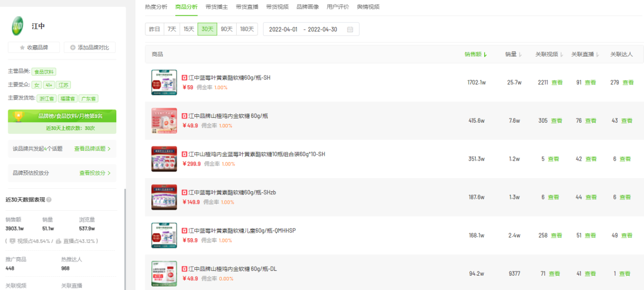Switch to 热度分析 tab

click(x=156, y=7)
